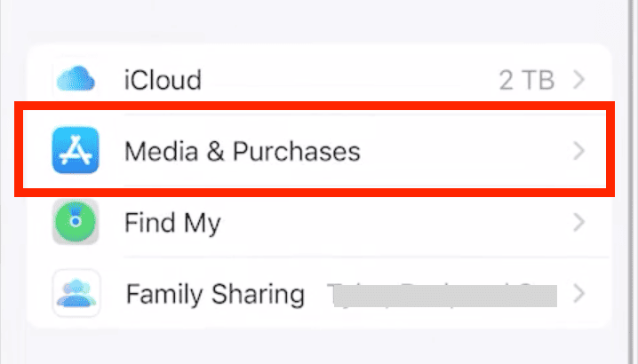Click the 2 TB storage value
The height and width of the screenshot is (364, 638).
[528, 81]
